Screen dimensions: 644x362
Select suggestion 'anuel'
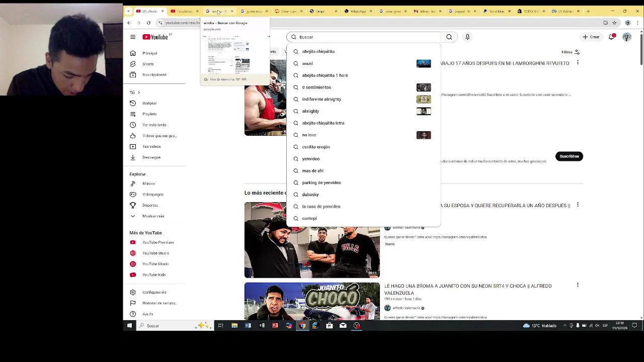(x=363, y=63)
